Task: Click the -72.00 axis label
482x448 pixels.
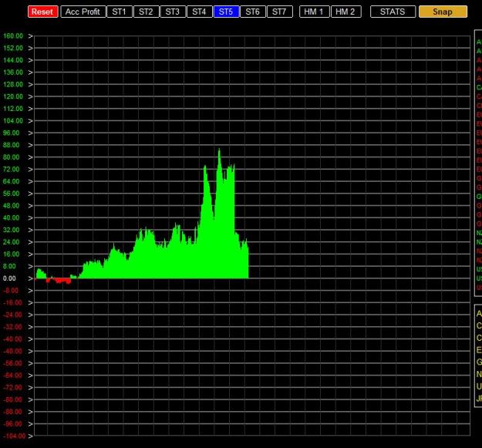Action: 12,387
